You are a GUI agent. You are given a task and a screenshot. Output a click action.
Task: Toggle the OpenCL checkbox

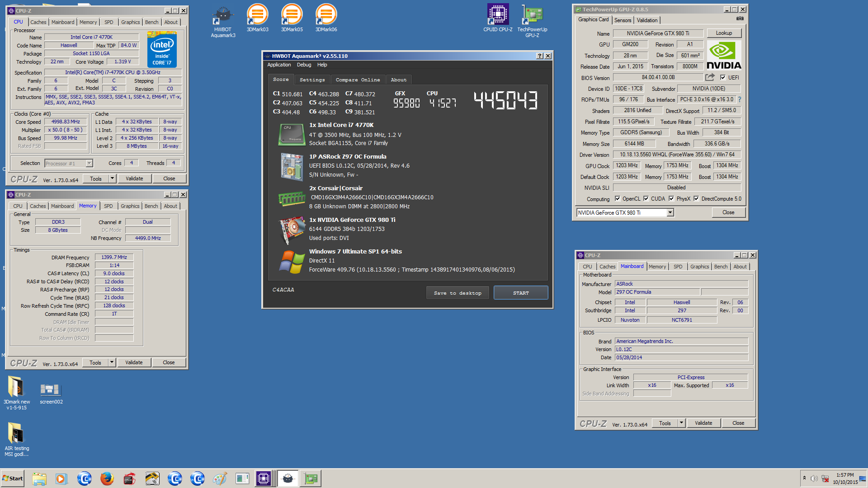(x=618, y=198)
